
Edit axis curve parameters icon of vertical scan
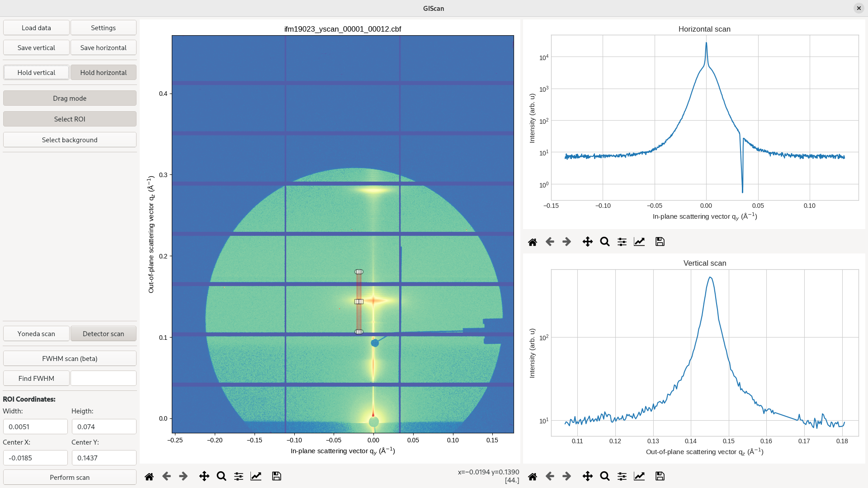(x=639, y=476)
